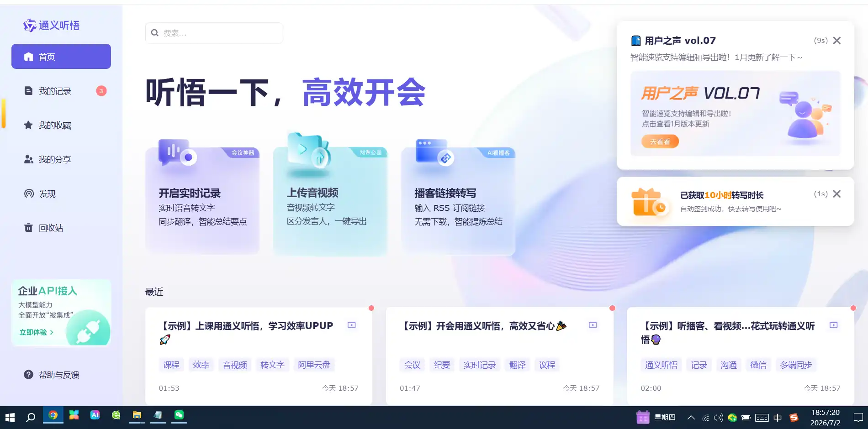Click the 音视频 tag

(x=235, y=365)
